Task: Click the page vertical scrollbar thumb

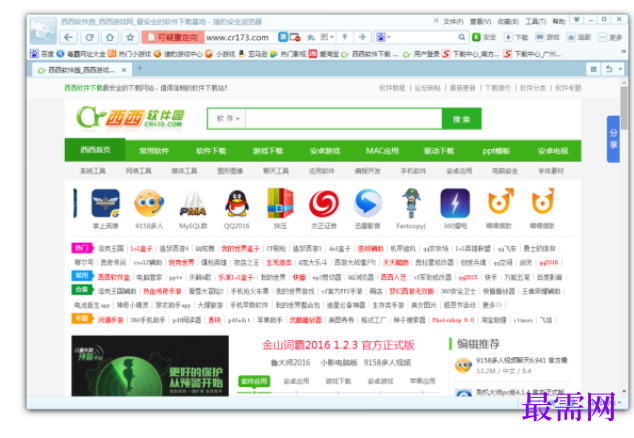Action: click(x=624, y=108)
